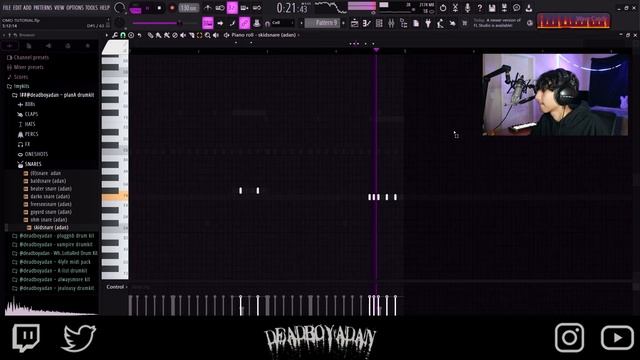640x360 pixels.
Task: Click the highlighted link chain toggle
Action: tap(244, 23)
